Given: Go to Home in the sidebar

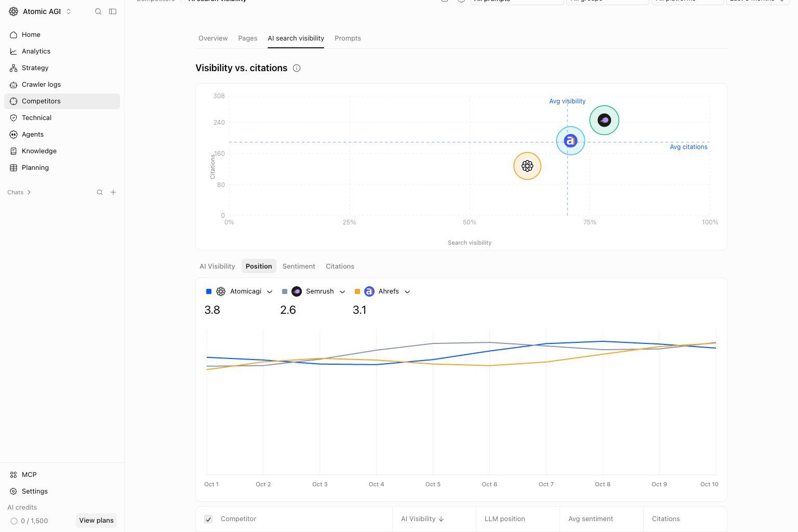Looking at the screenshot, I should click(62, 35).
